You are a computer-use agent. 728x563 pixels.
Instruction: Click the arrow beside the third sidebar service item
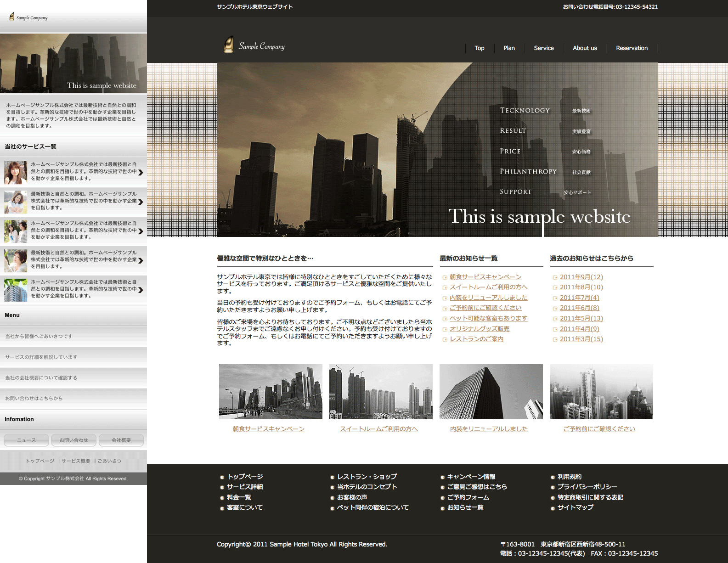pos(141,231)
